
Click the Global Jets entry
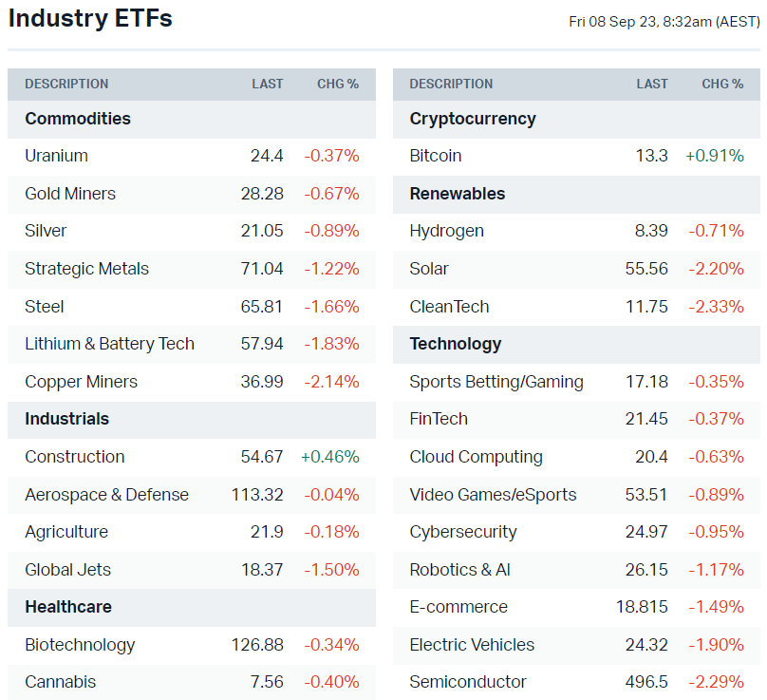click(x=67, y=570)
